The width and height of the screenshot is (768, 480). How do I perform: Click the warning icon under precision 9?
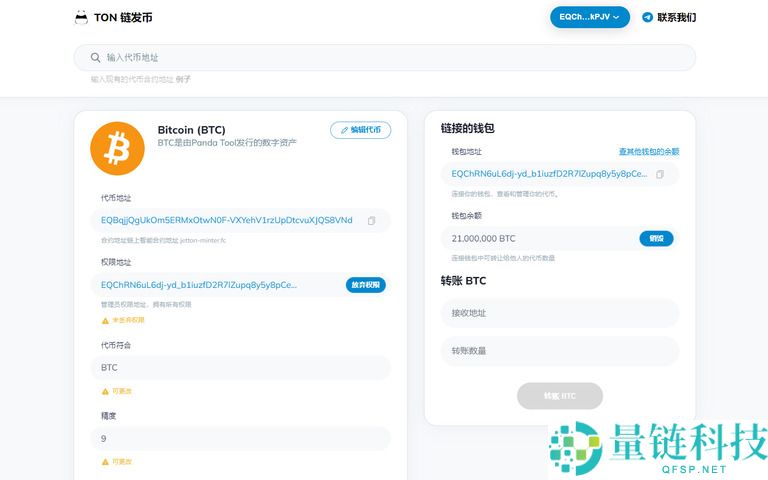[x=105, y=462]
